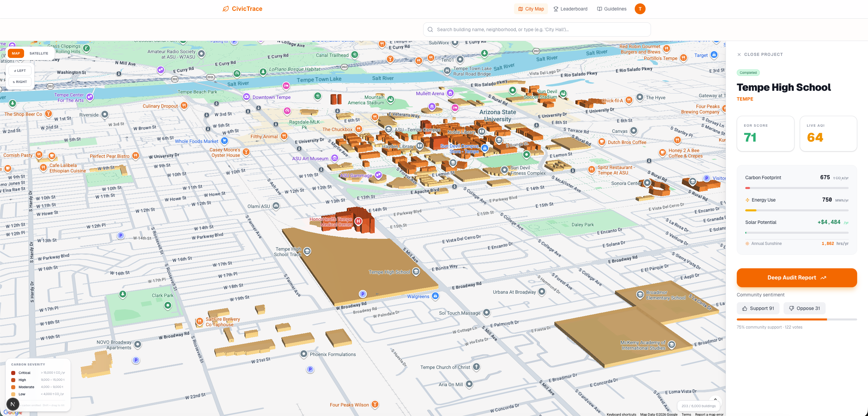Open the Deep Audit Report

(x=796, y=278)
